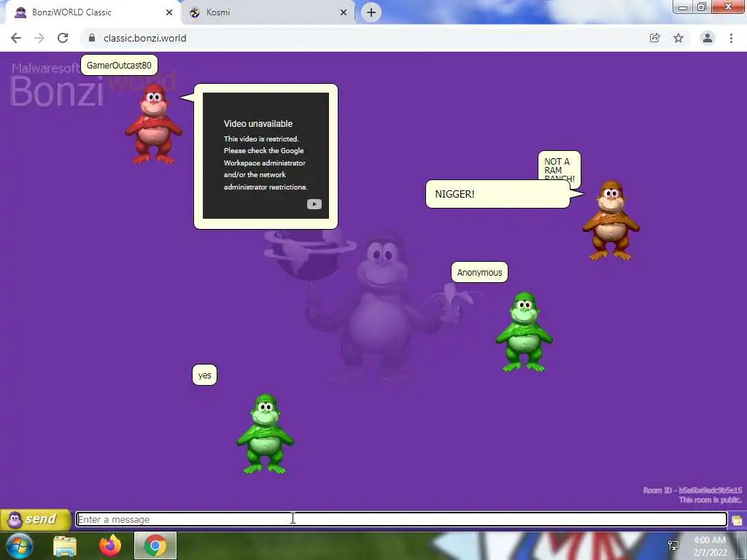Open the network tray icon
The height and width of the screenshot is (560, 747).
pyautogui.click(x=673, y=545)
